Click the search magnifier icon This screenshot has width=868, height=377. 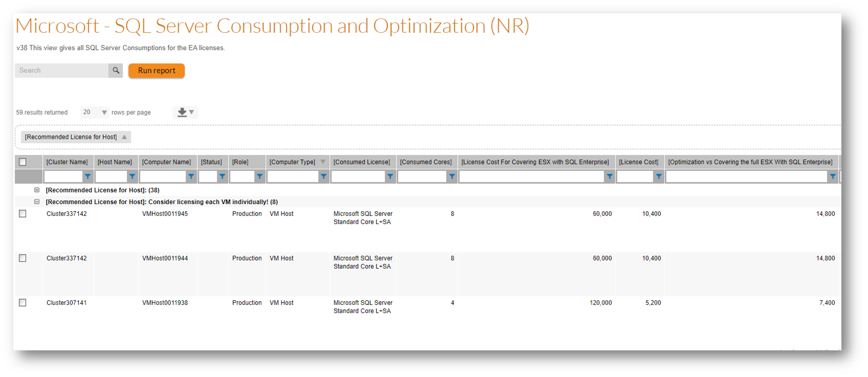pos(116,71)
